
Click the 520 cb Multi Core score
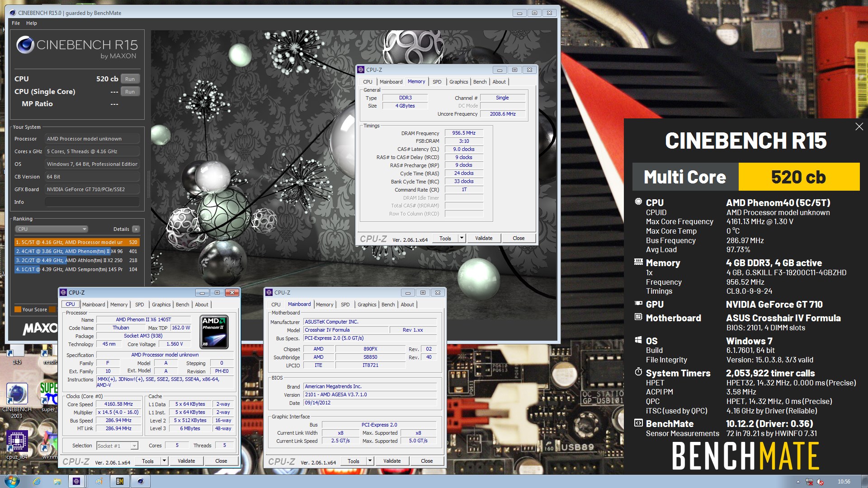(798, 177)
